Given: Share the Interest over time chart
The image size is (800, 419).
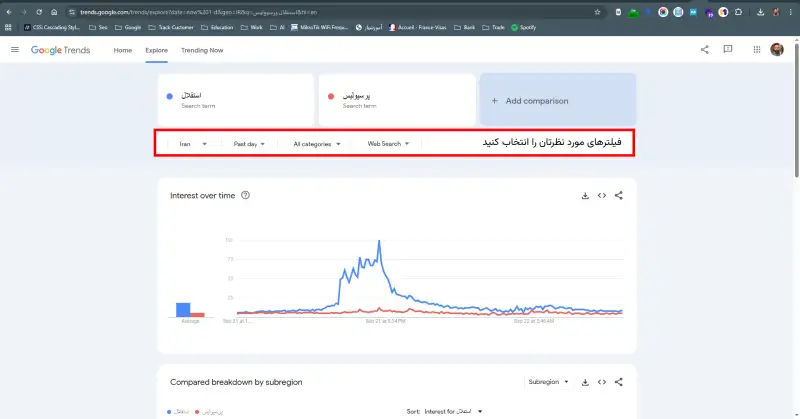Looking at the screenshot, I should click(619, 196).
